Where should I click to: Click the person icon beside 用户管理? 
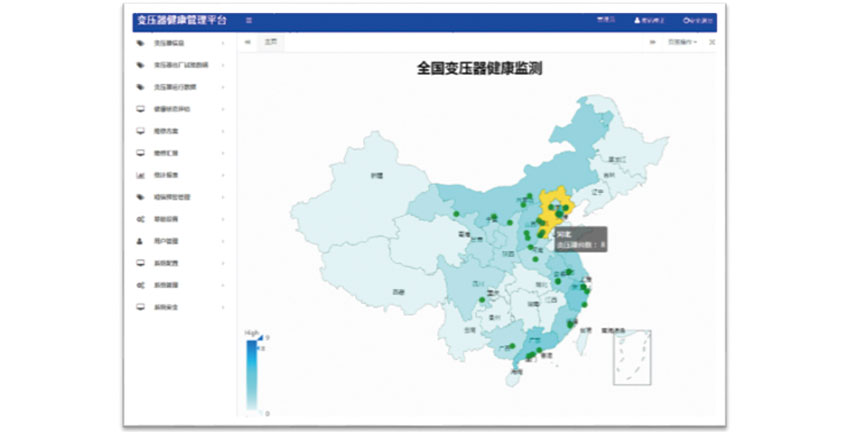[140, 241]
